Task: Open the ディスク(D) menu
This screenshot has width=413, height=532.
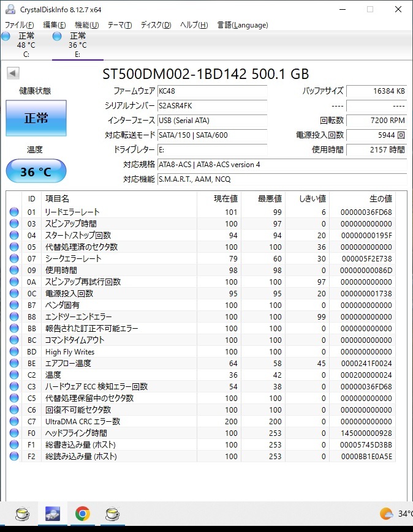Action: pyautogui.click(x=156, y=25)
